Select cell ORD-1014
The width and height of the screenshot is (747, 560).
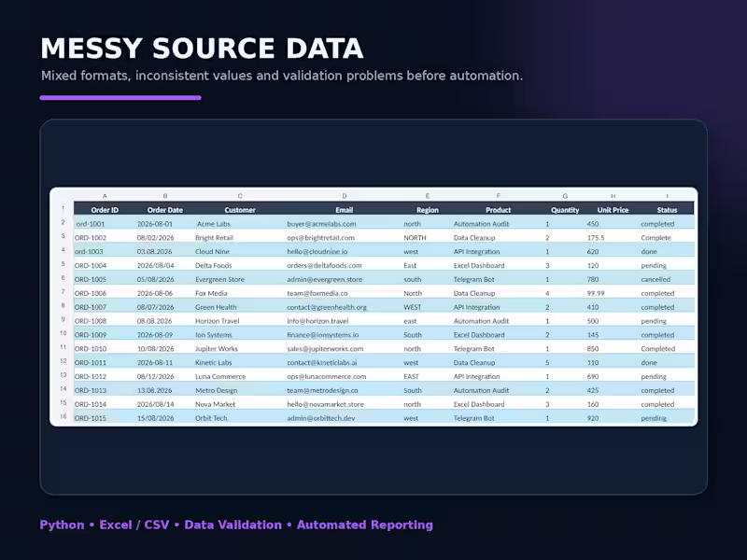click(90, 404)
